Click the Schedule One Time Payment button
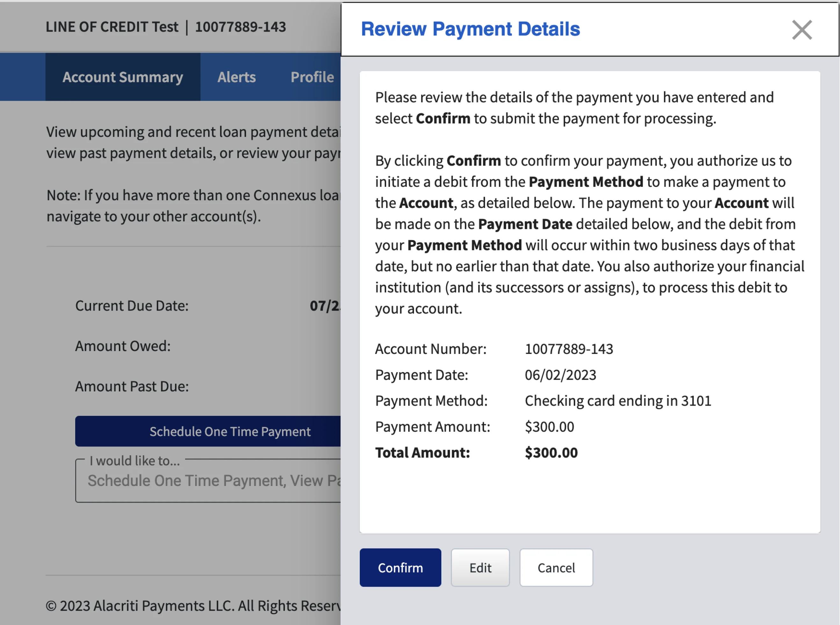Image resolution: width=840 pixels, height=625 pixels. click(230, 431)
